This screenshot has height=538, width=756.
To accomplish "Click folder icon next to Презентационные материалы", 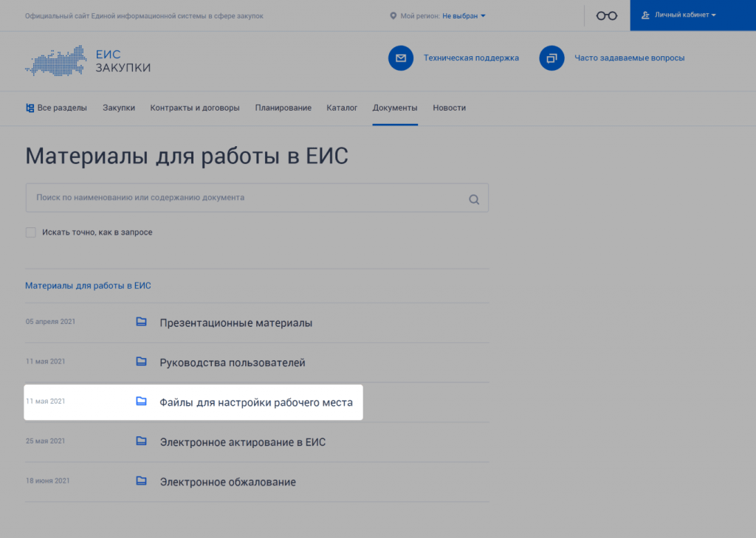I will [x=142, y=323].
